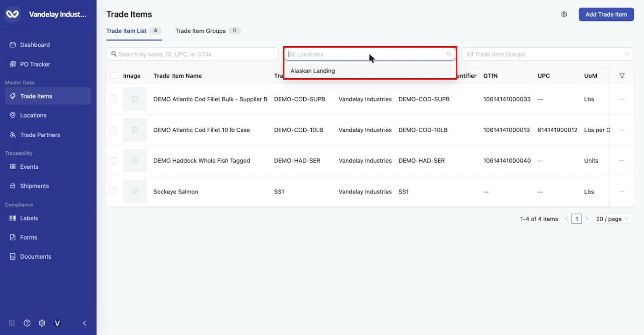Click the V user avatar
This screenshot has width=644, height=335.
(57, 323)
